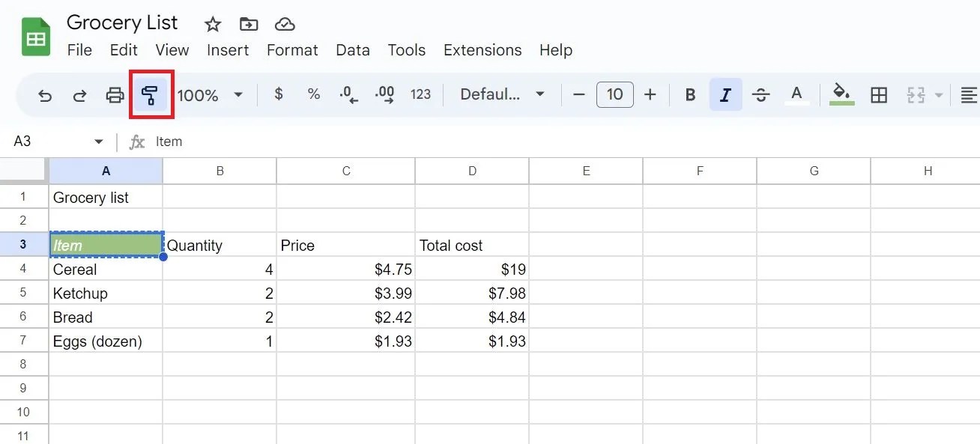Toggle italic formatting off
Screen dimensions: 980x444
[x=725, y=95]
